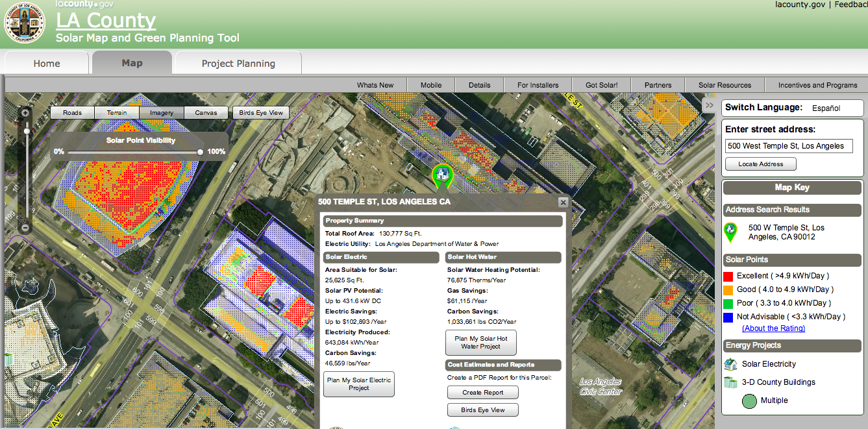Click the Energy Projects section header
This screenshot has width=868, height=429.
[x=792, y=345]
